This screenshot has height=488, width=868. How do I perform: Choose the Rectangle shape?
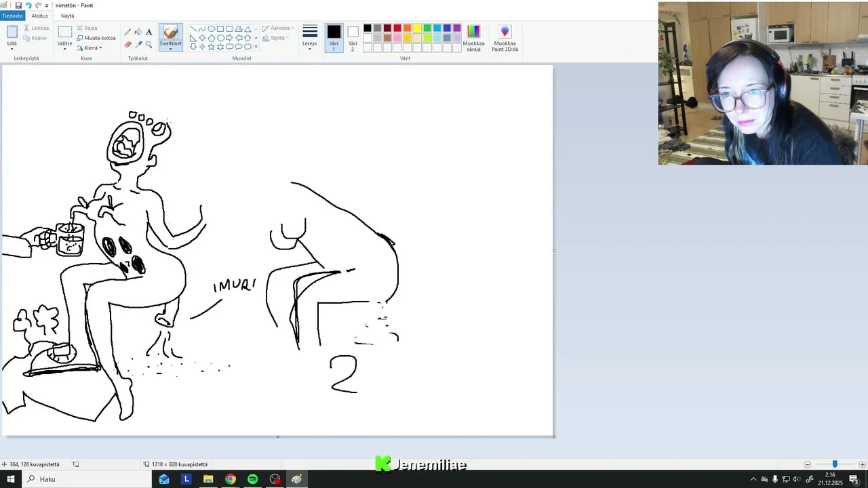tap(220, 28)
